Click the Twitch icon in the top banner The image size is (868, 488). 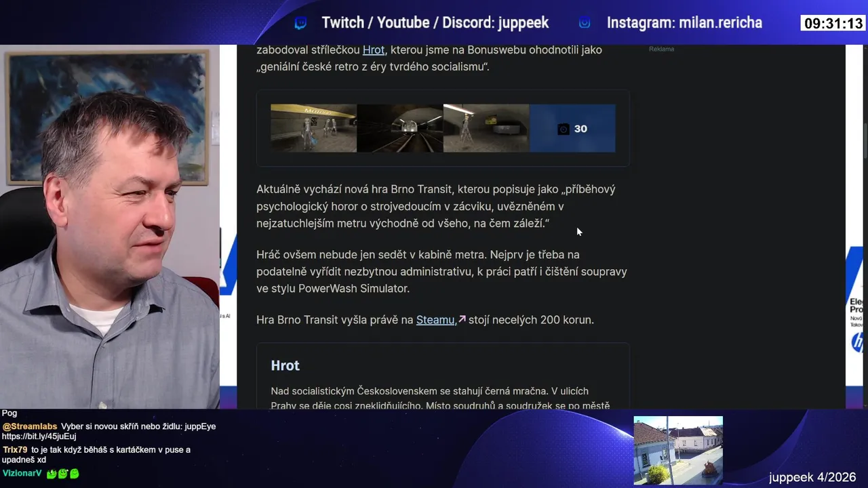click(x=300, y=23)
